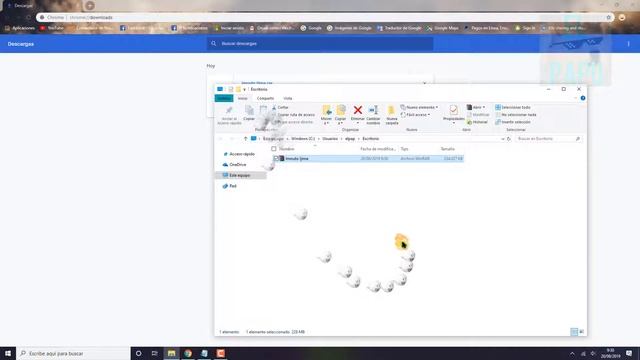This screenshot has width=640, height=360.
Task: Open the Chrome downloads three-dot menu
Action: (628, 44)
